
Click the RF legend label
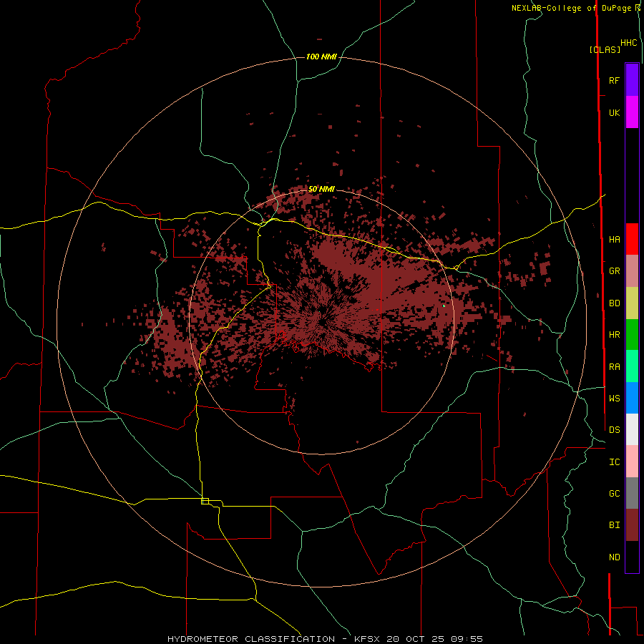[614, 80]
